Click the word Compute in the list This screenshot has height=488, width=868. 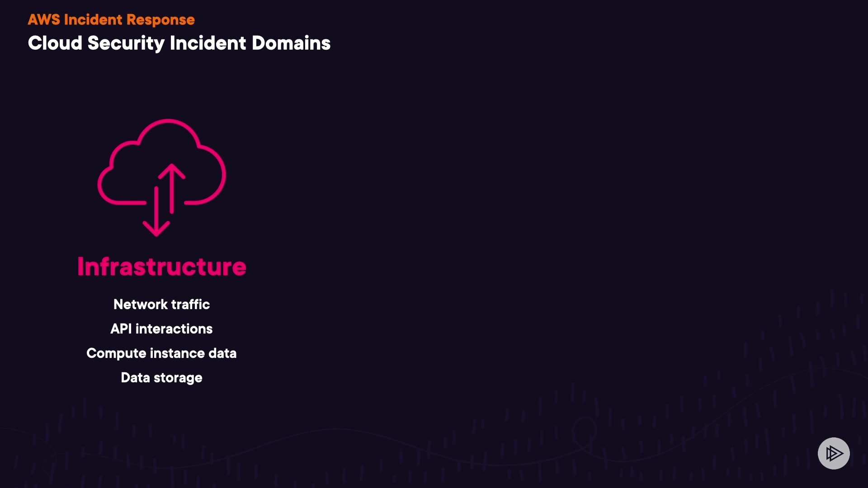[x=116, y=353]
